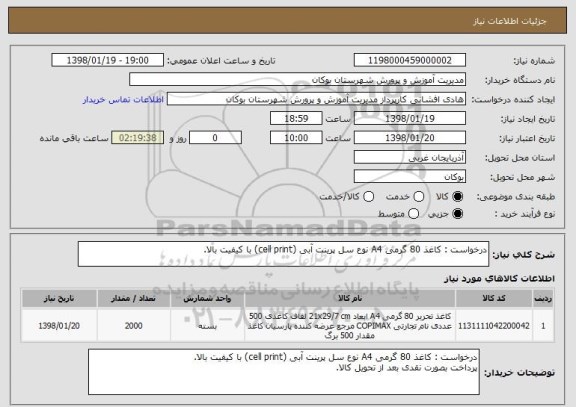
Task: Click the announcement date field 1398/01/19 - 19:00
Action: pyautogui.click(x=108, y=60)
